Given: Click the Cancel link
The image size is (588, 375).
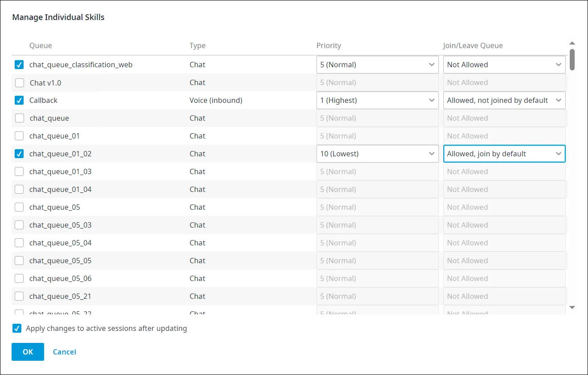Looking at the screenshot, I should [x=65, y=352].
